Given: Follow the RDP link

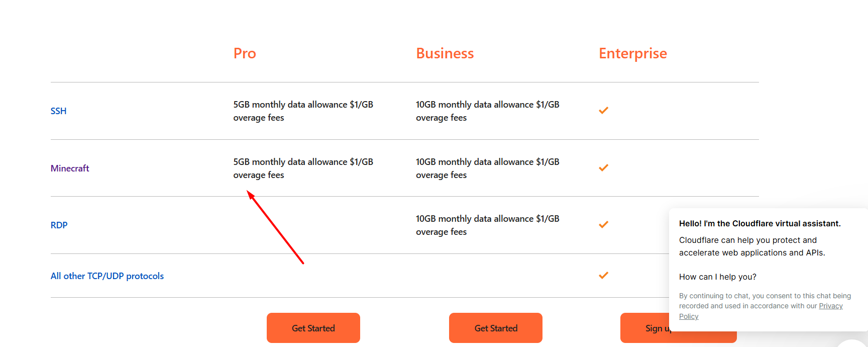Looking at the screenshot, I should [x=59, y=225].
